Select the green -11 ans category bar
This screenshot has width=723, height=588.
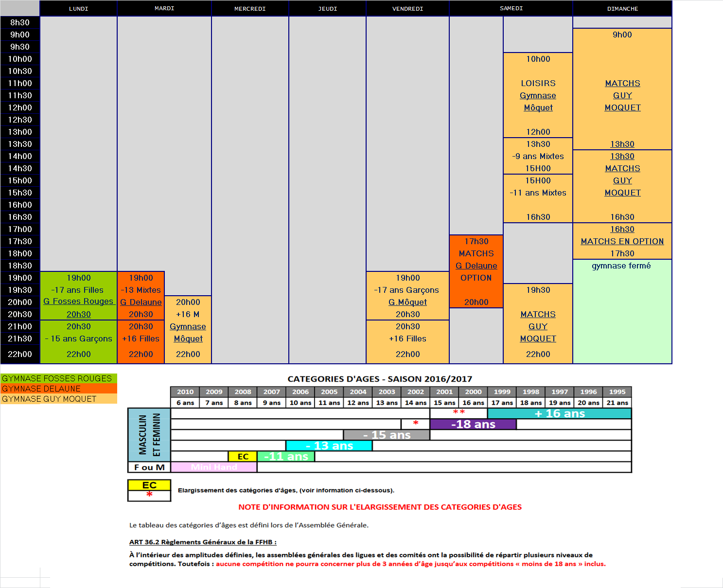(x=286, y=456)
